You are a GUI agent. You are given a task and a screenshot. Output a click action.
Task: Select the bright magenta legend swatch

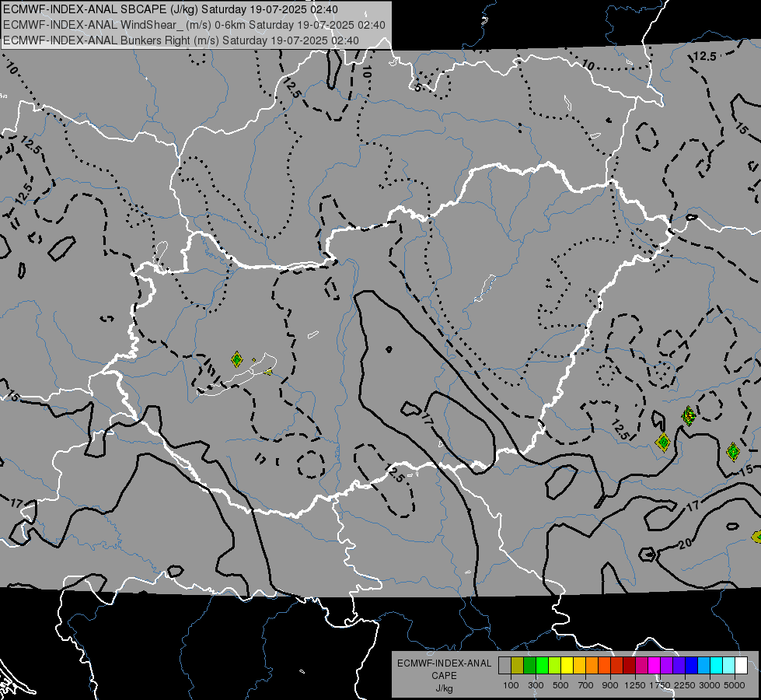point(655,665)
